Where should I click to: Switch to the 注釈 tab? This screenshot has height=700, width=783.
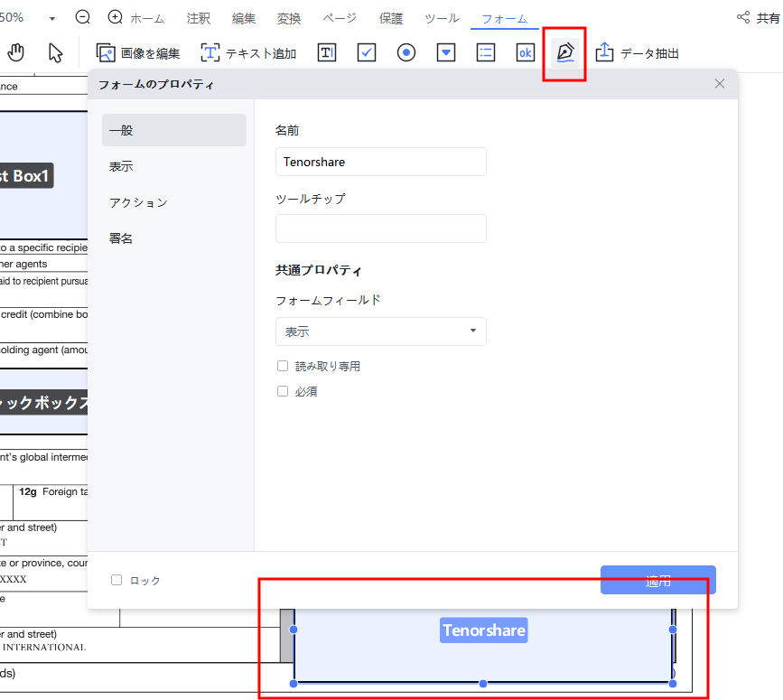click(x=199, y=18)
